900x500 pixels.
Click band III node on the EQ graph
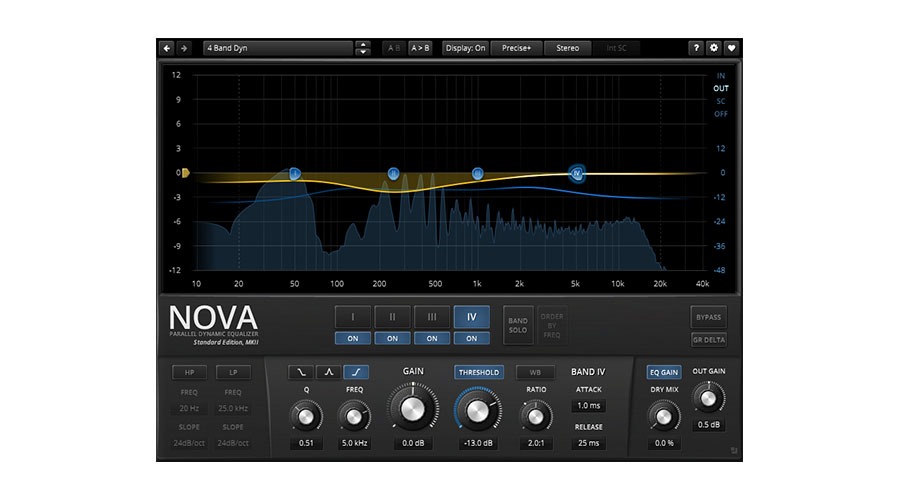tap(478, 173)
